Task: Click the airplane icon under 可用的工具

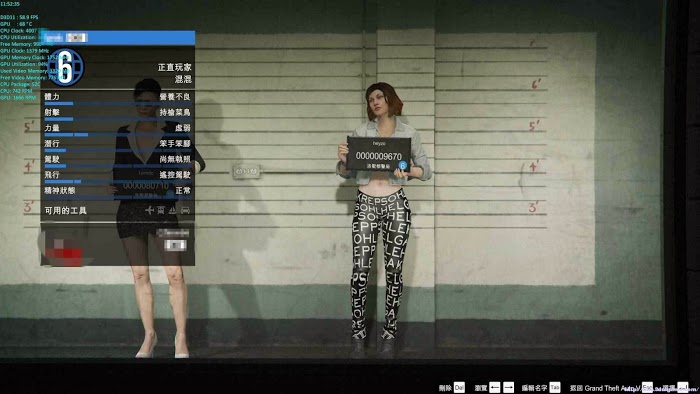Action: [149, 210]
